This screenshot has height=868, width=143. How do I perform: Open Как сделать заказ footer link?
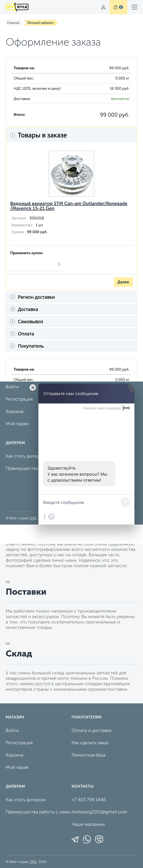[90, 743]
